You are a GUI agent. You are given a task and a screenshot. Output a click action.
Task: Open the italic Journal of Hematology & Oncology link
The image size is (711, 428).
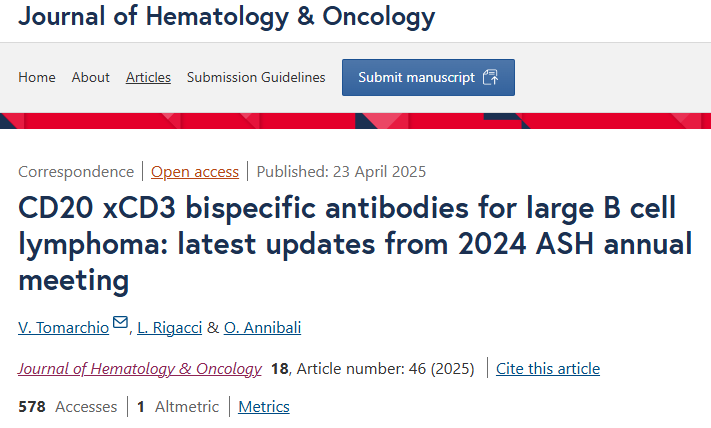(x=140, y=369)
